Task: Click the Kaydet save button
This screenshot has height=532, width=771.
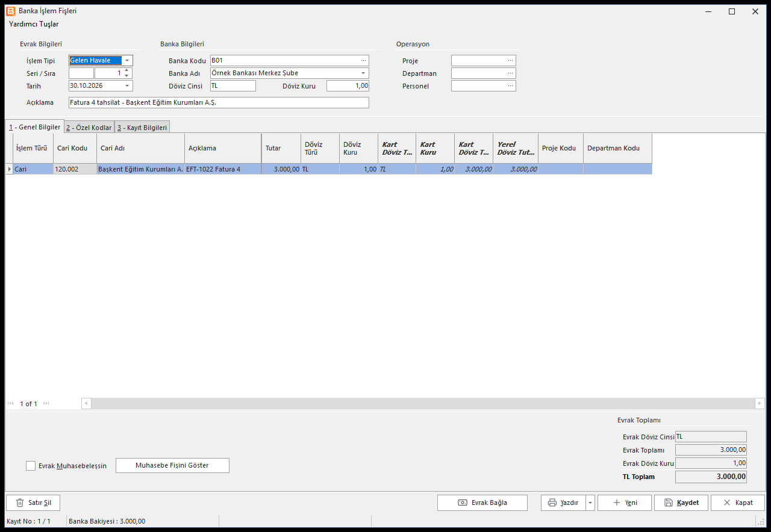Action: (x=681, y=503)
